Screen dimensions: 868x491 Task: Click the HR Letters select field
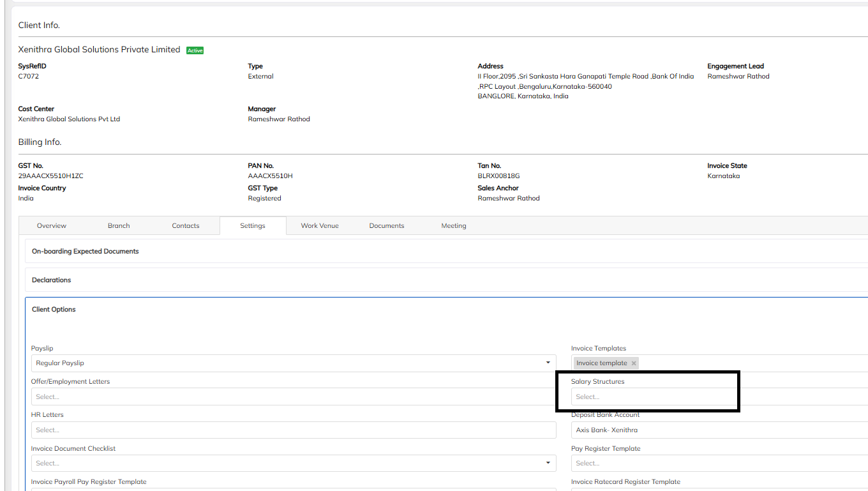click(294, 430)
